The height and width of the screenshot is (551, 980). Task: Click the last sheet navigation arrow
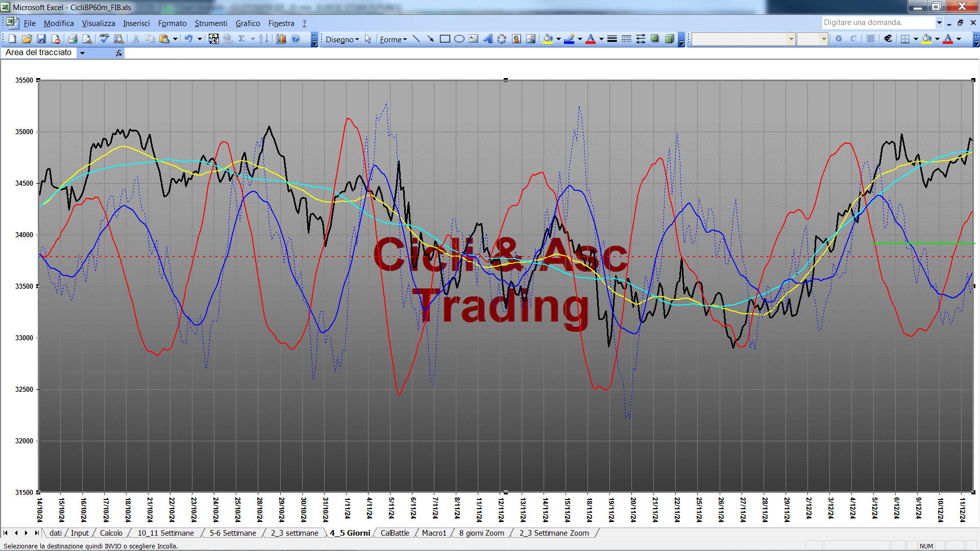36,533
